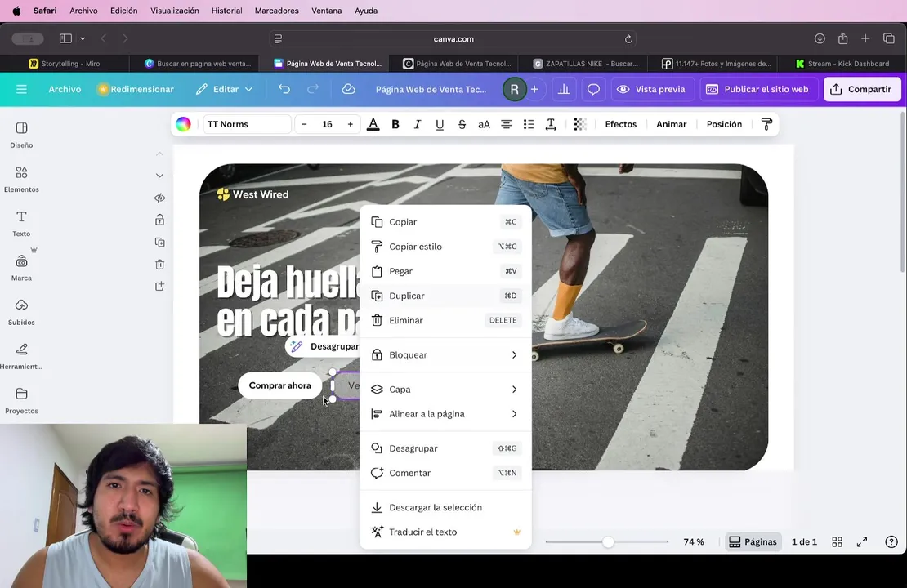Select Copiar estilo in context menu
Viewport: 907px width, 588px height.
(445, 247)
